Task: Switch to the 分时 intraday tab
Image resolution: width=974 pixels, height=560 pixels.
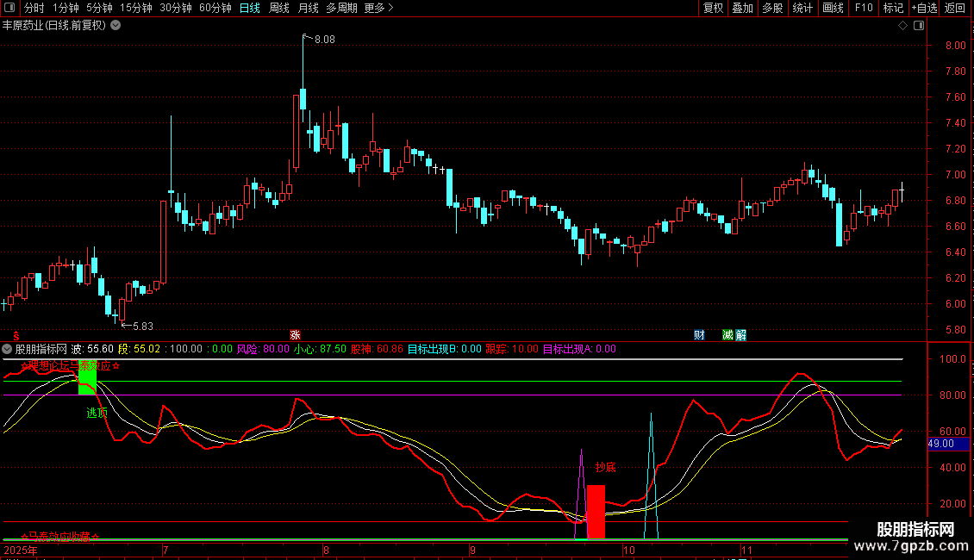Action: coord(34,9)
